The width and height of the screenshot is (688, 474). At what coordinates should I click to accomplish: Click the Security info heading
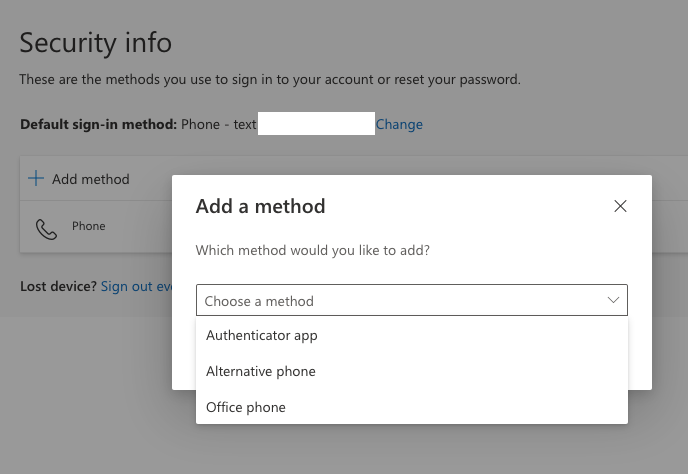(96, 43)
